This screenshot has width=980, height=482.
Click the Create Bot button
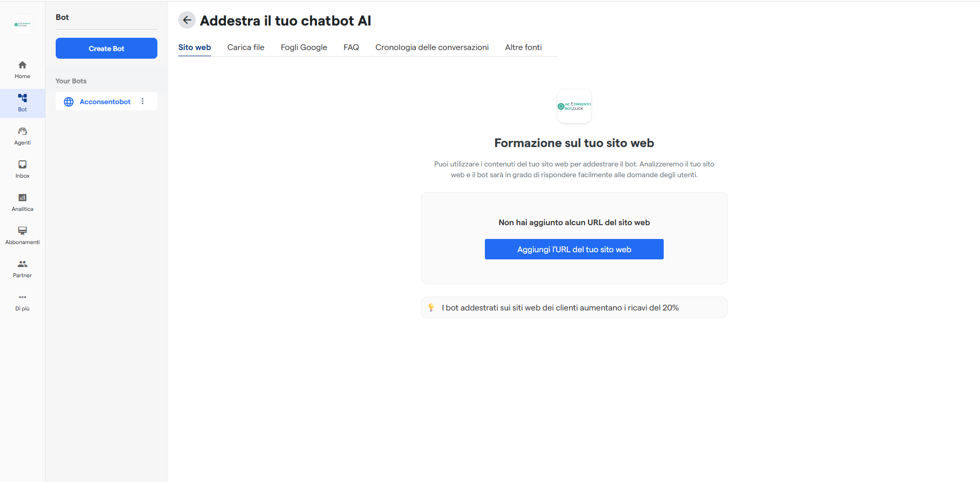pos(106,48)
